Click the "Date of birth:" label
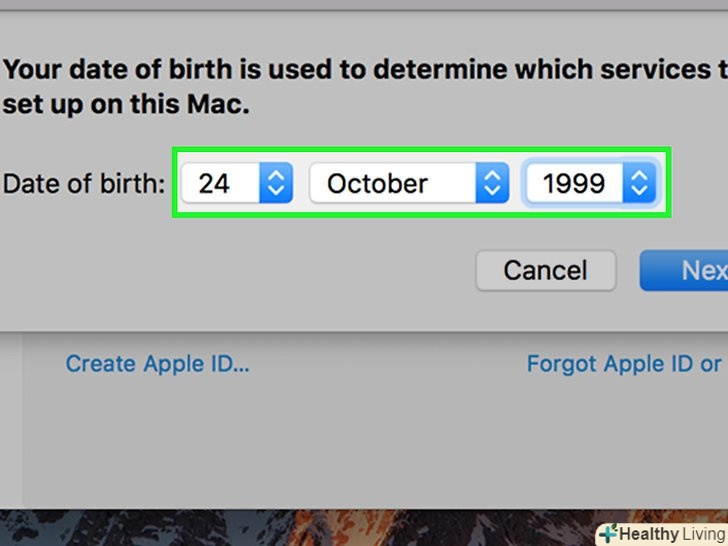 tap(84, 184)
